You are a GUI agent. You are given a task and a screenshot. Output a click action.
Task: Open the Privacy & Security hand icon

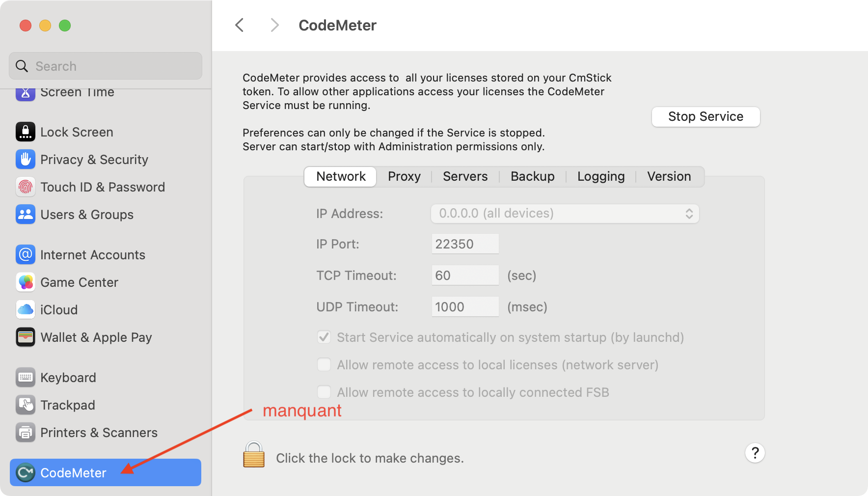[26, 160]
